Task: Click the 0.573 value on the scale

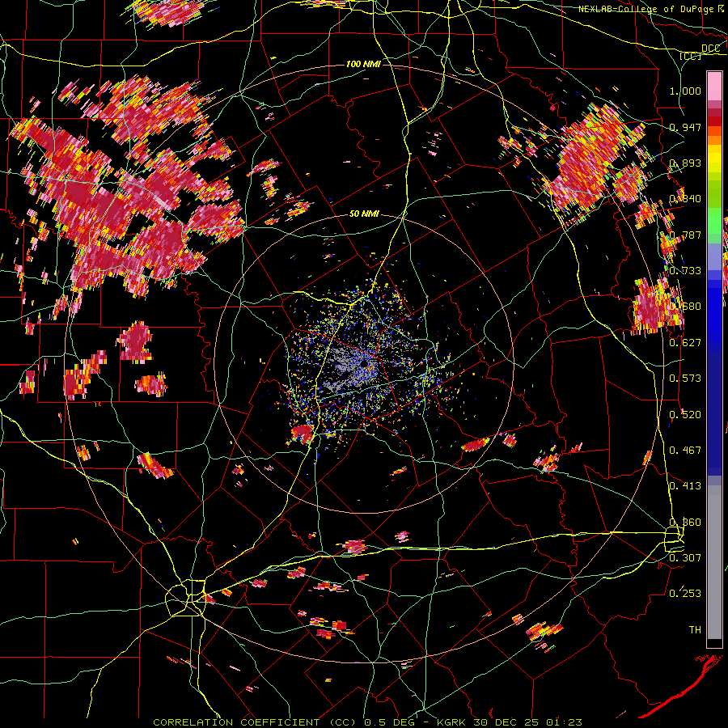Action: click(685, 379)
